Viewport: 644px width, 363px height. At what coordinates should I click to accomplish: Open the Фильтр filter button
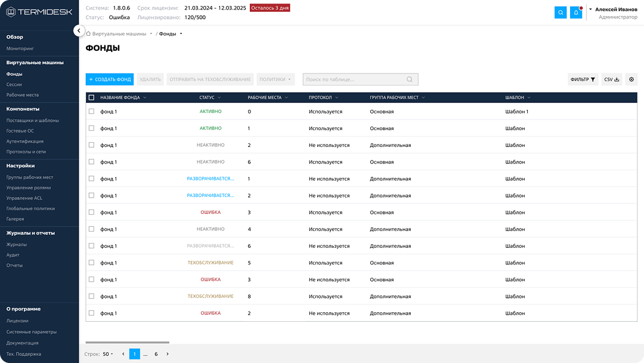point(583,79)
